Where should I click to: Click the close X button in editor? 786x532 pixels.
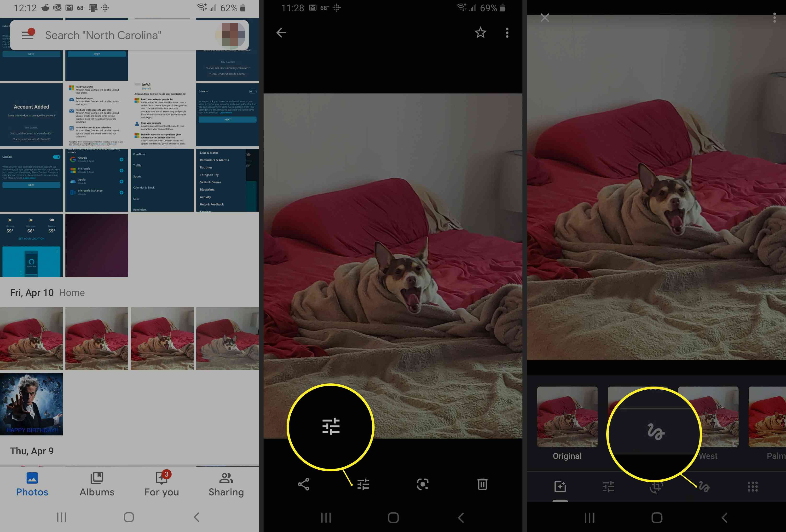coord(544,17)
